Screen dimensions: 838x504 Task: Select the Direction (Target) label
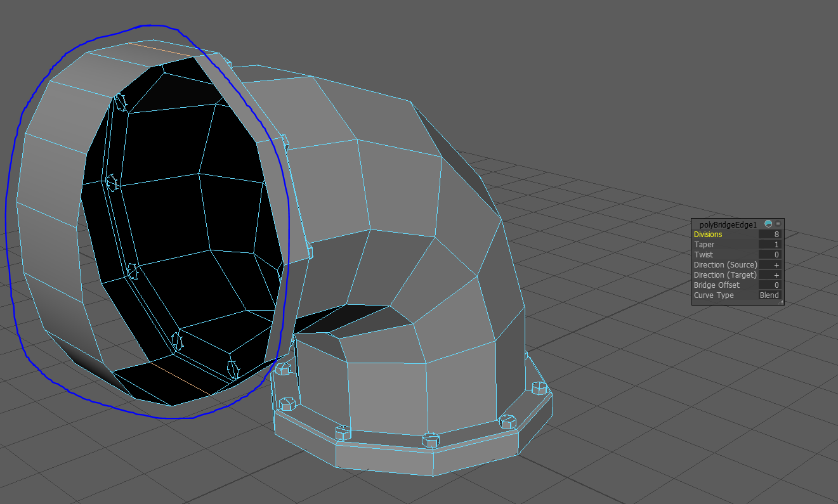click(x=725, y=275)
